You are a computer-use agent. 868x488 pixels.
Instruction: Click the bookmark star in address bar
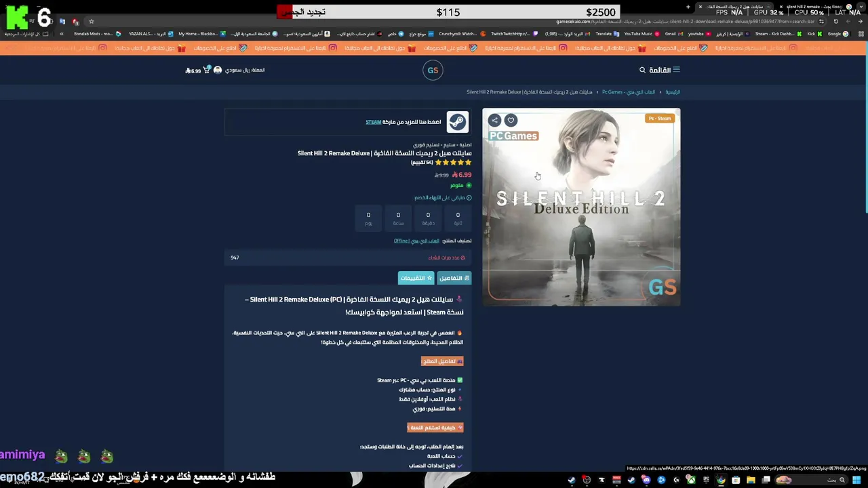(92, 22)
